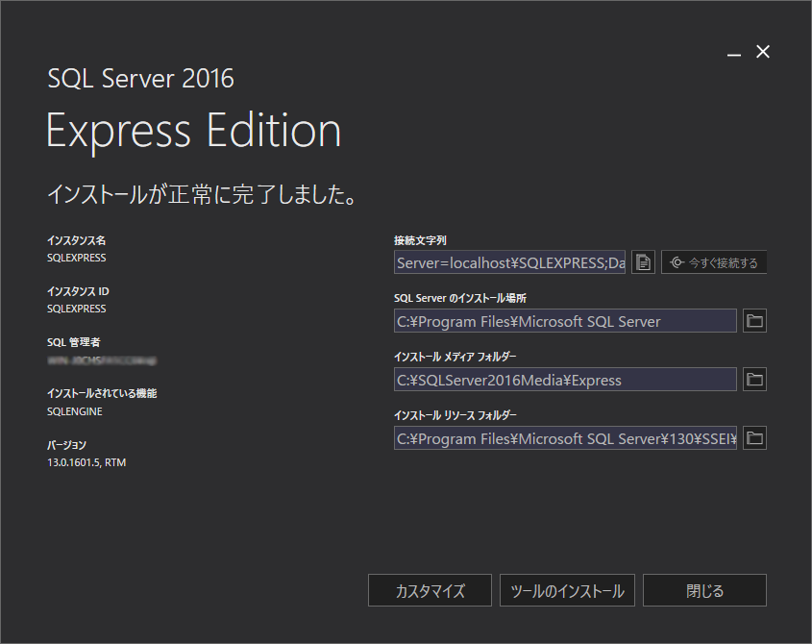
Task: Click the 今すぐ接続する button
Action: point(714,262)
